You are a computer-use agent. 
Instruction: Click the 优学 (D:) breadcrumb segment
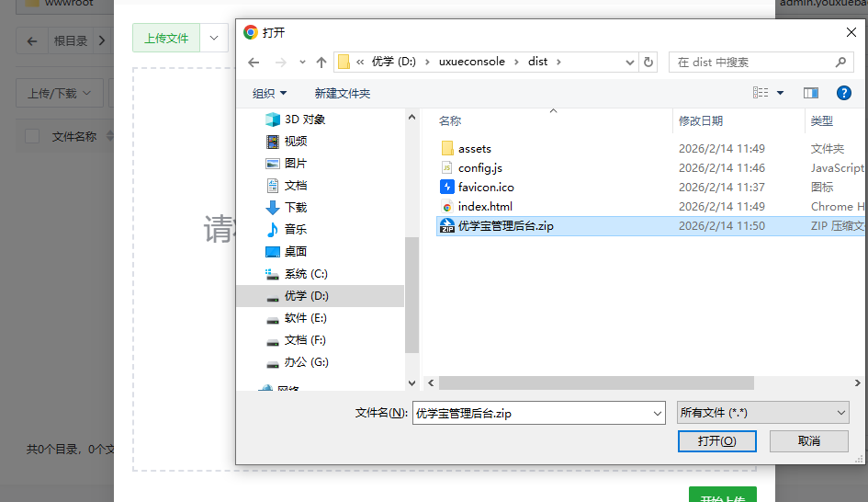[x=394, y=62]
